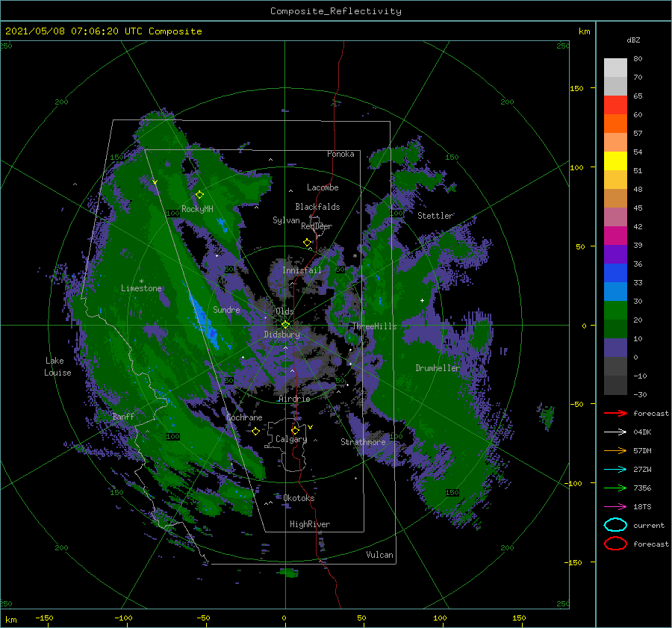Click the bright red swatch between 65 and 60 dBZ

click(x=615, y=105)
